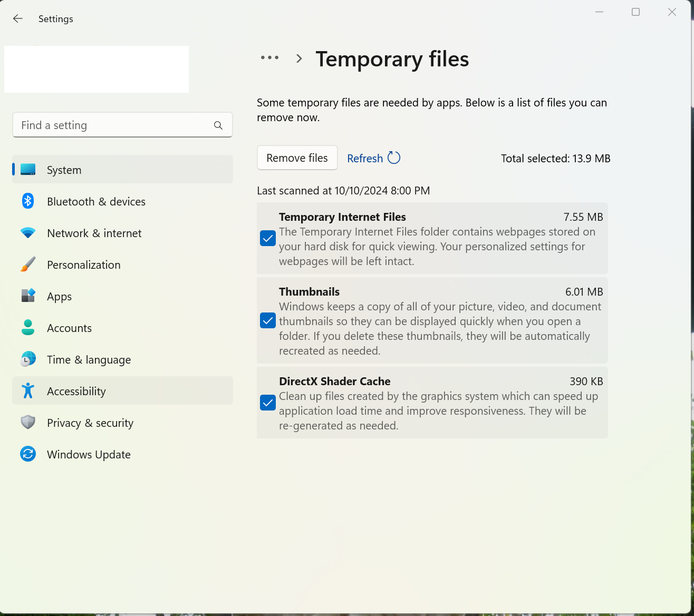Click the Privacy & security shield icon
Viewport: 694px width, 616px height.
[x=28, y=422]
